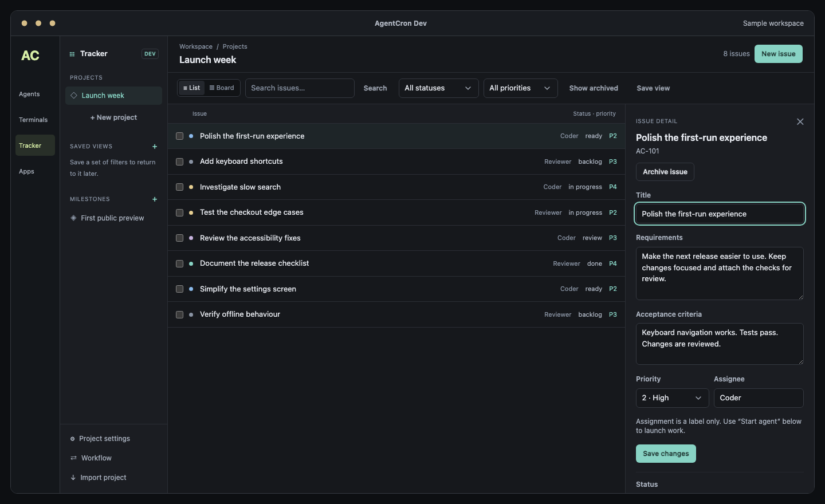The height and width of the screenshot is (504, 825).
Task: Create a New issue
Action: pyautogui.click(x=779, y=54)
